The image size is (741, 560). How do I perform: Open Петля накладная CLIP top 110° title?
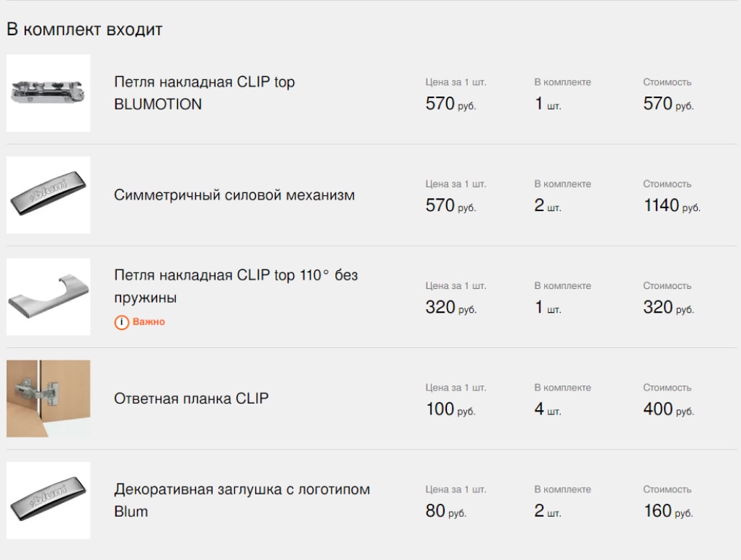[236, 286]
